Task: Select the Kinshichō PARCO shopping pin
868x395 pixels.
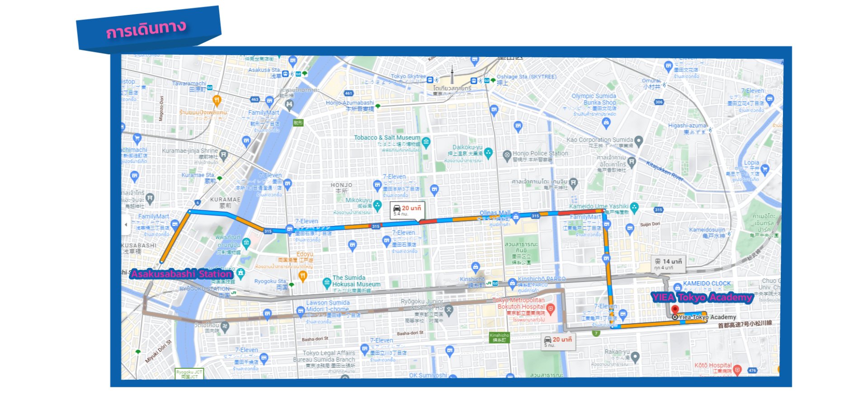Action: (512, 283)
